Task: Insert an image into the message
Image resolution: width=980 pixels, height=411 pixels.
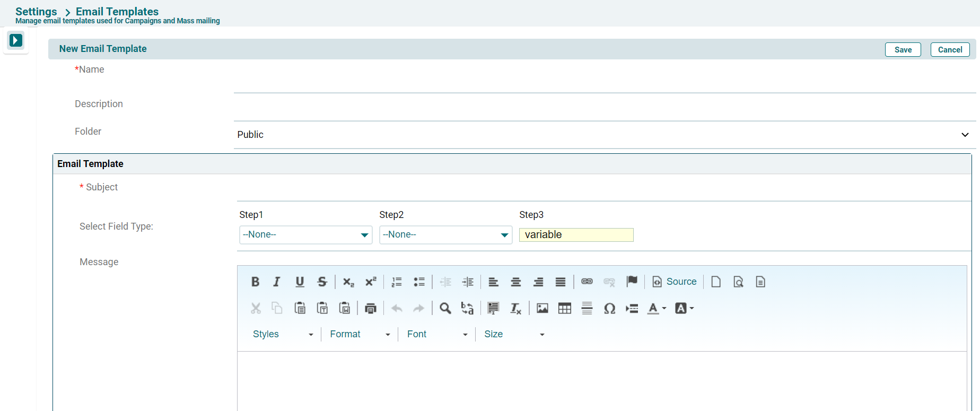Action: 542,308
